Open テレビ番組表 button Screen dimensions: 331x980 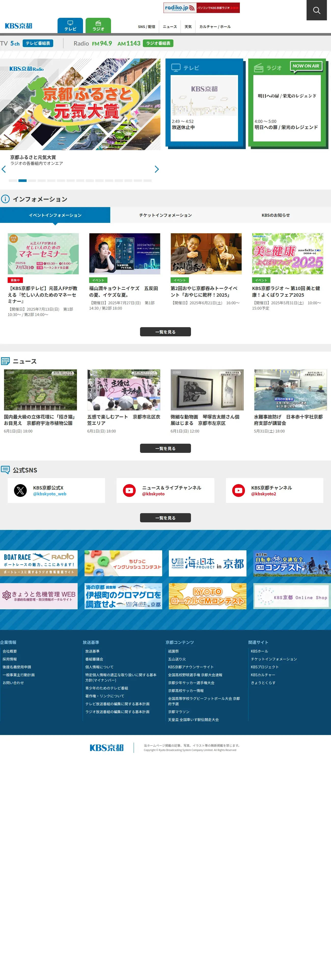38,43
